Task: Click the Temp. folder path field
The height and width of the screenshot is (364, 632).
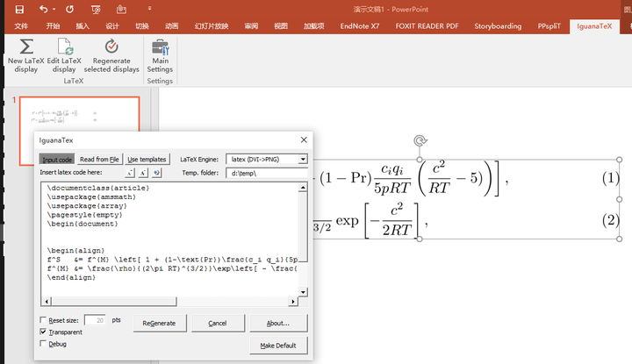Action: 267,173
